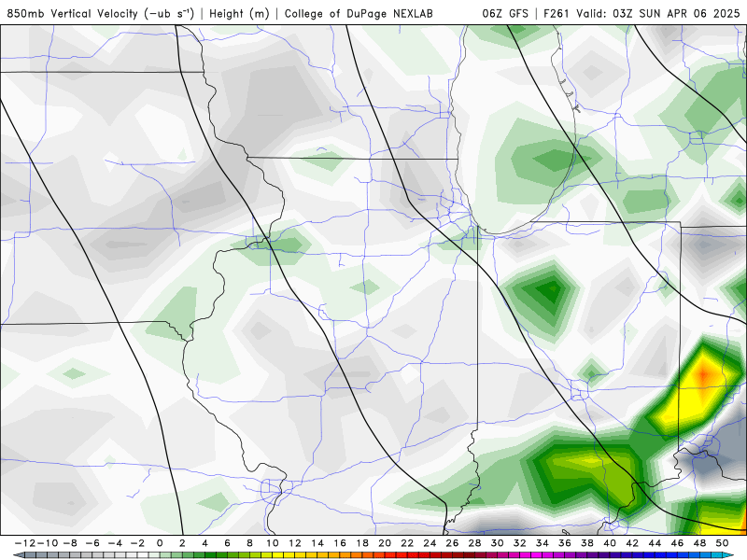
Task: Select the "−10" label on the color scale
Action: click(47, 543)
